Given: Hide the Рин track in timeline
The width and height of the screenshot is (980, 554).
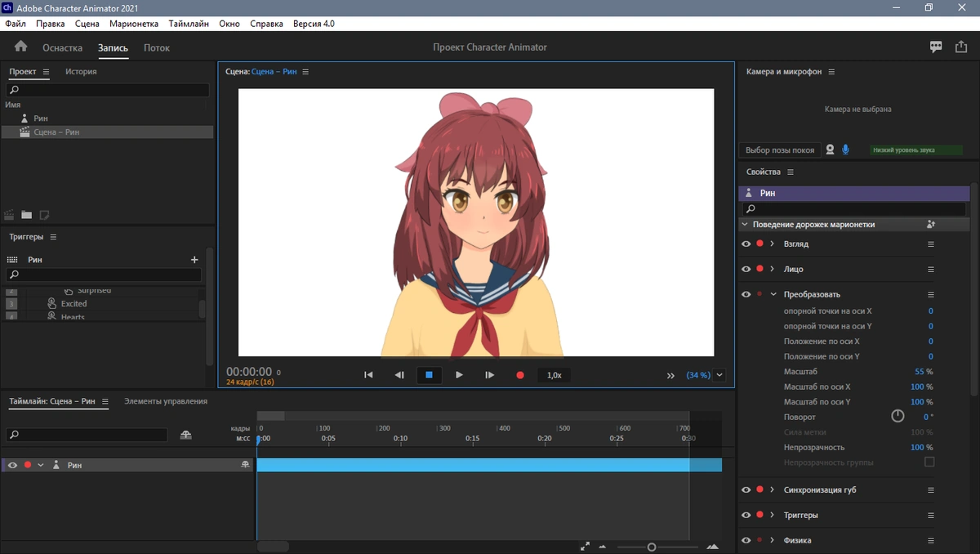Looking at the screenshot, I should pyautogui.click(x=12, y=466).
